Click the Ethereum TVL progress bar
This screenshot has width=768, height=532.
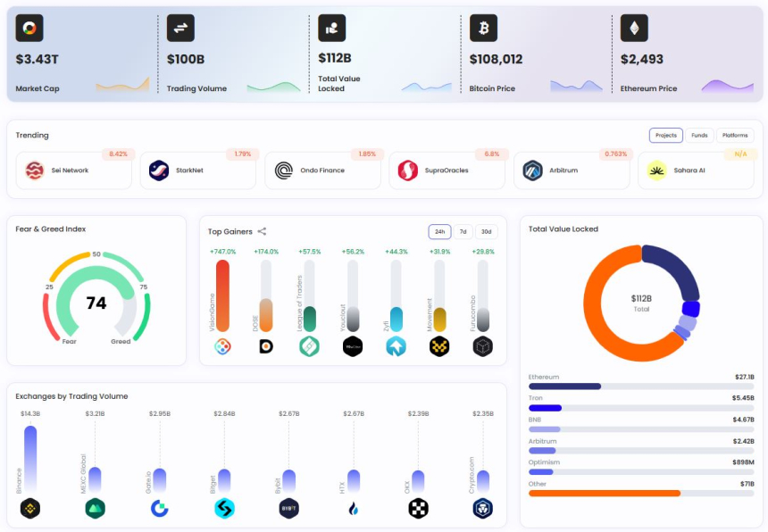pyautogui.click(x=641, y=387)
